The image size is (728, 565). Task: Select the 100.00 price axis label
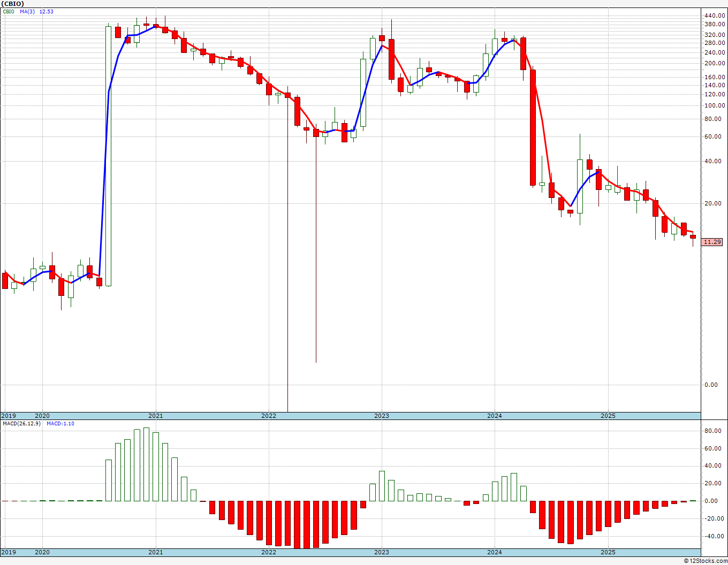click(x=715, y=105)
